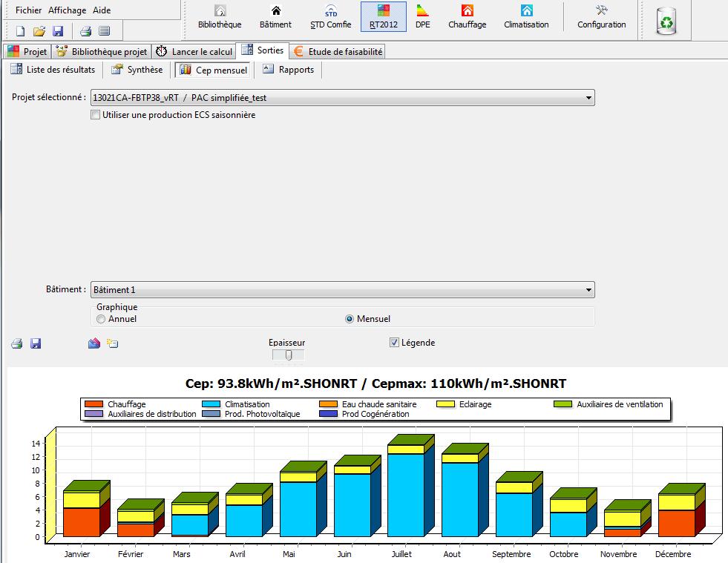
Task: Open Configuration tools
Action: point(601,17)
